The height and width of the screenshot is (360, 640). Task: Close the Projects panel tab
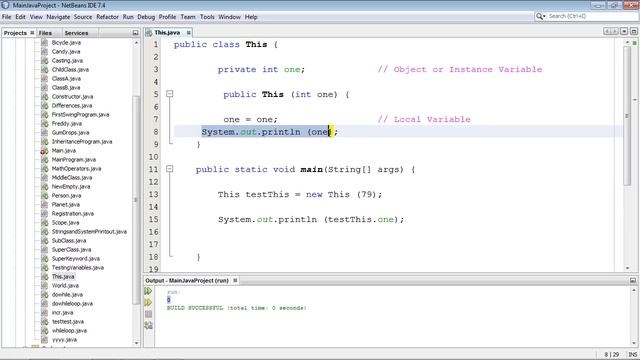tap(32, 33)
